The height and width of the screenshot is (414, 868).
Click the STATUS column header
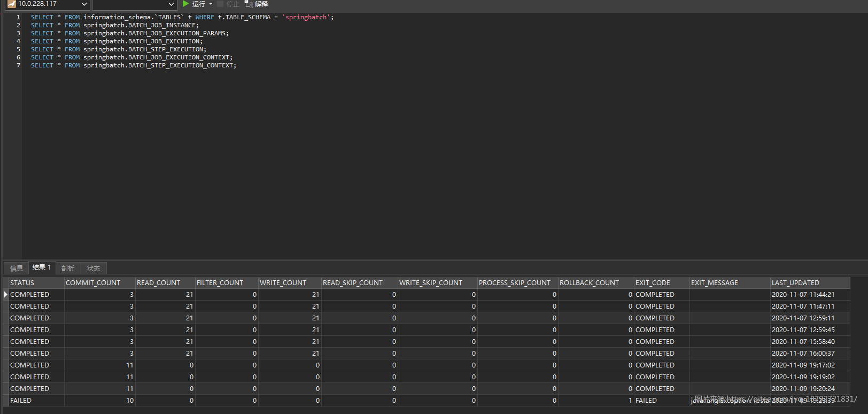point(36,282)
